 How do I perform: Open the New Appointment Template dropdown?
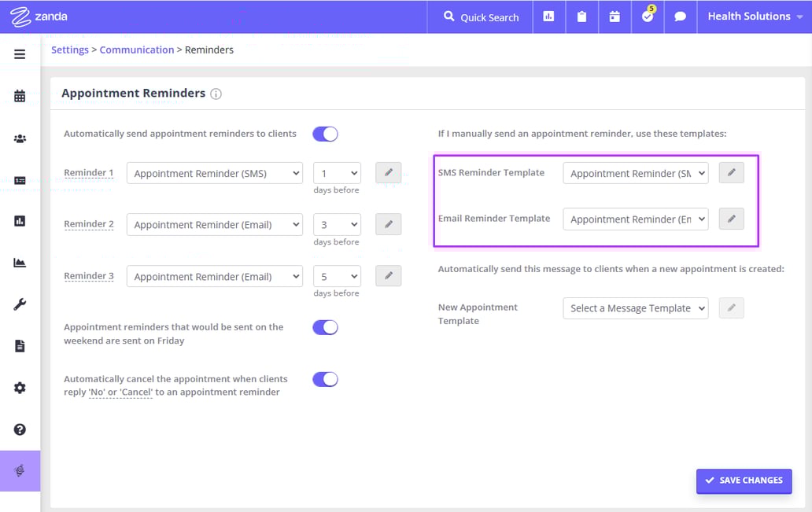point(635,308)
